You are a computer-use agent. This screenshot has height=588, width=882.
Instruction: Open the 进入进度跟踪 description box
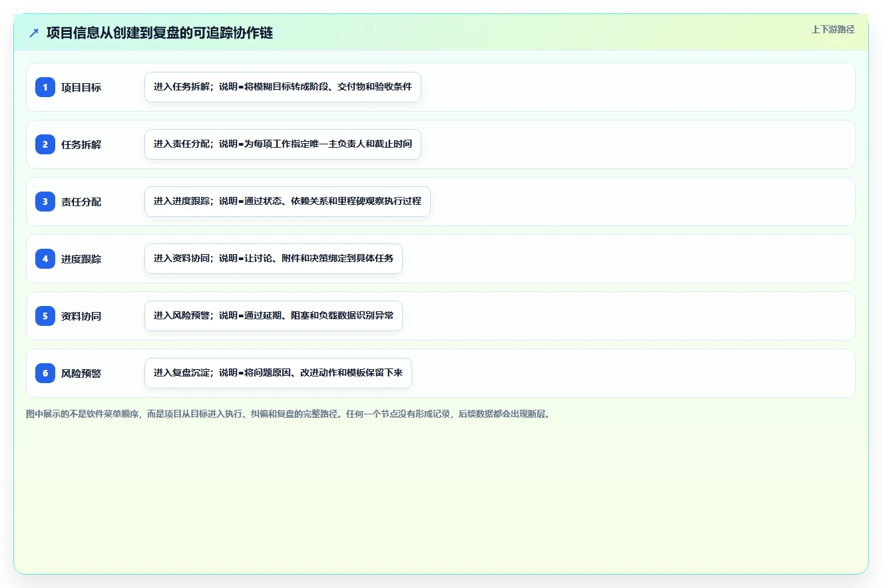tap(288, 202)
